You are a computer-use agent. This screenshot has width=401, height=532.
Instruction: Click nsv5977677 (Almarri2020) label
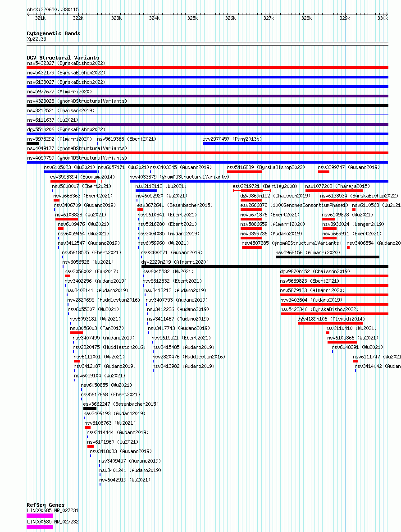click(x=59, y=92)
